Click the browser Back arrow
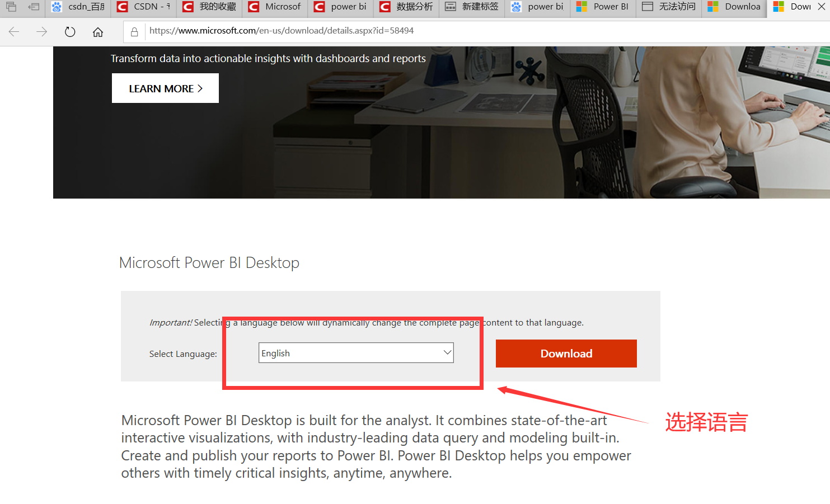 [14, 32]
